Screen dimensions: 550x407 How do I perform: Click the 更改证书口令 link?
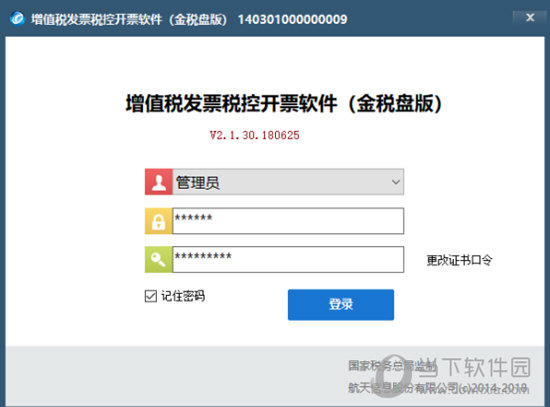tap(459, 260)
